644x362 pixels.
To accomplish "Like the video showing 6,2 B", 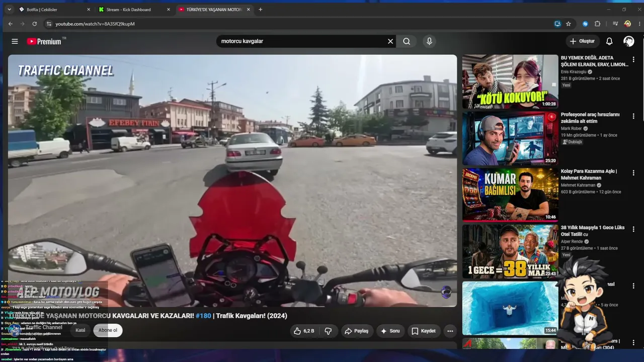I will point(304,331).
